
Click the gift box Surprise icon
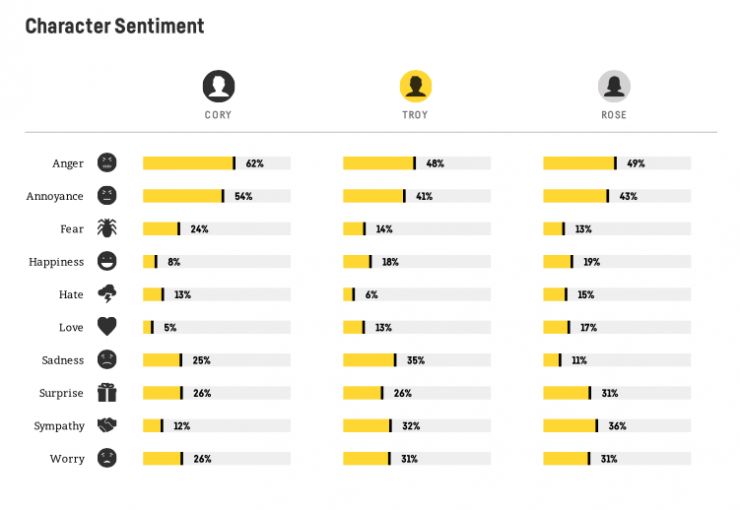coord(107,393)
